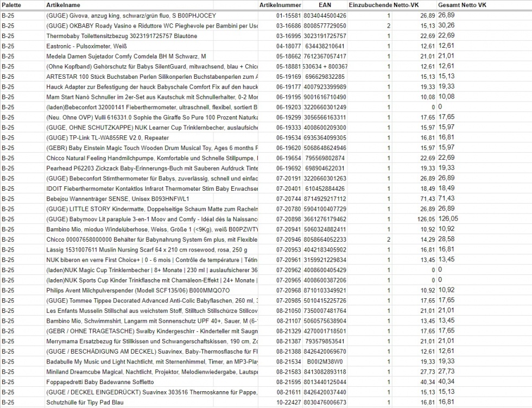This screenshot has width=532, height=408.
Task: Select the Artikelnummer column header
Action: 280,5
